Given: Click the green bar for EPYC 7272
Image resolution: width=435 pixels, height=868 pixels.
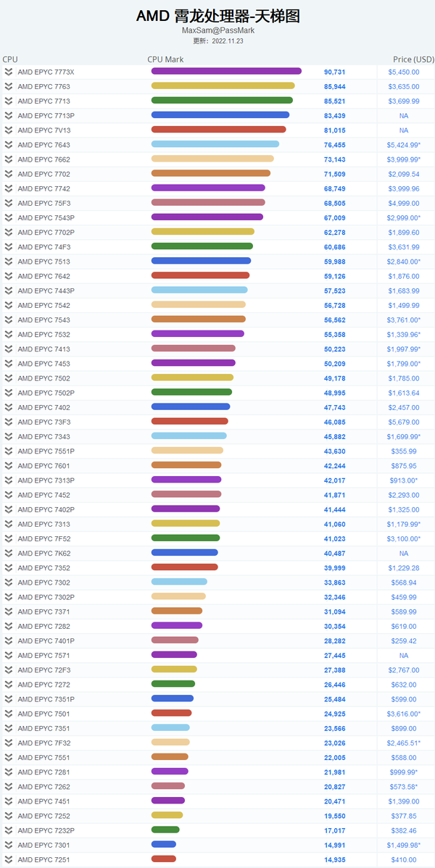Looking at the screenshot, I should pos(173,684).
